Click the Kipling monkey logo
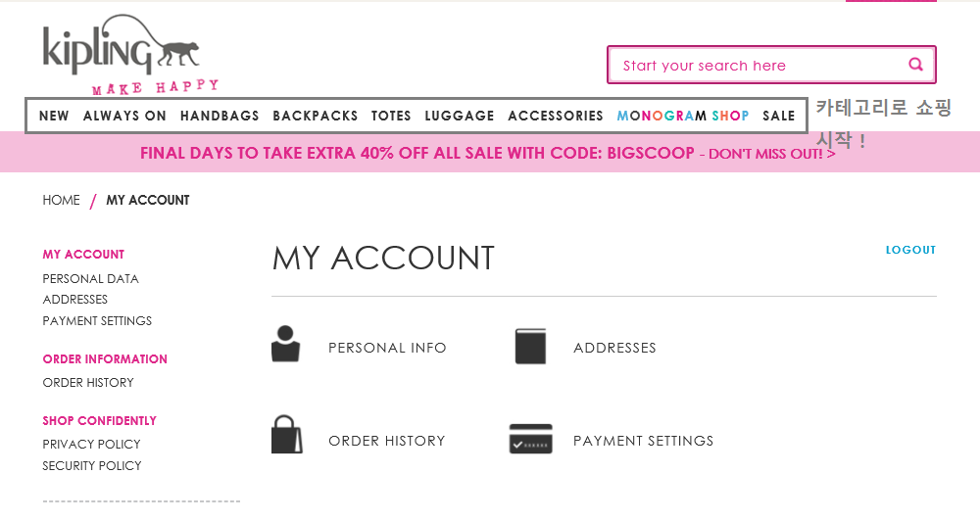 tap(130, 55)
